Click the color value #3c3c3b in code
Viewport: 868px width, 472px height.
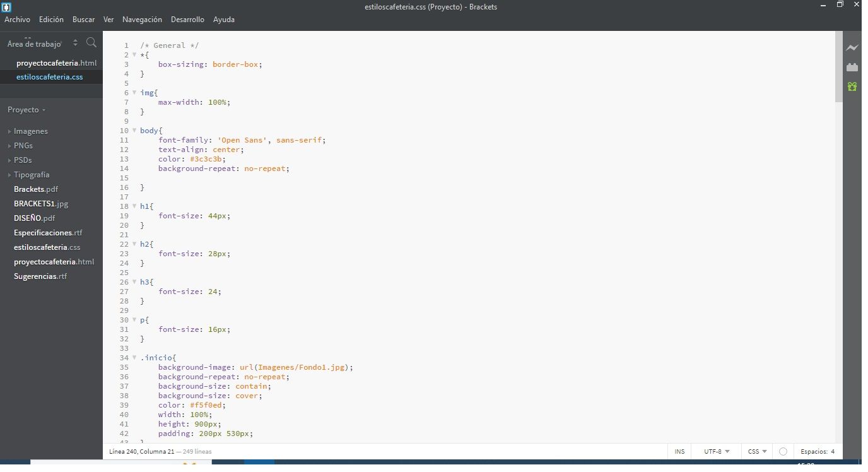205,159
